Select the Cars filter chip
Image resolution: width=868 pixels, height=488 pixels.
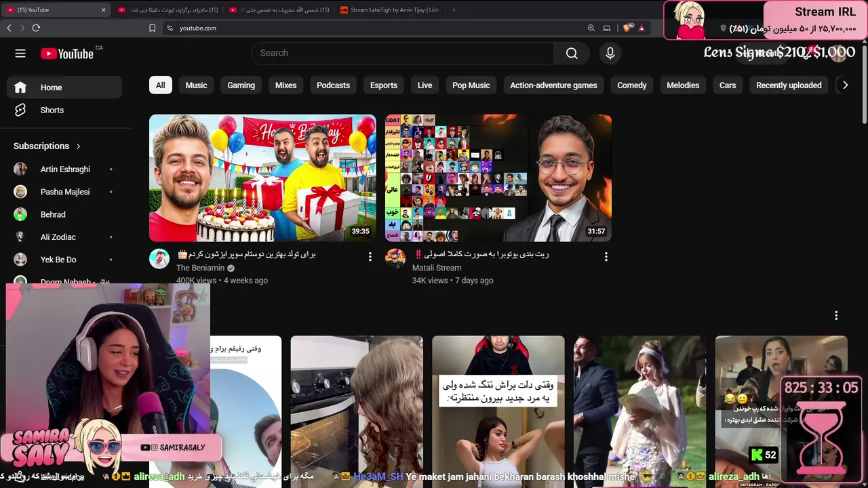coord(728,85)
